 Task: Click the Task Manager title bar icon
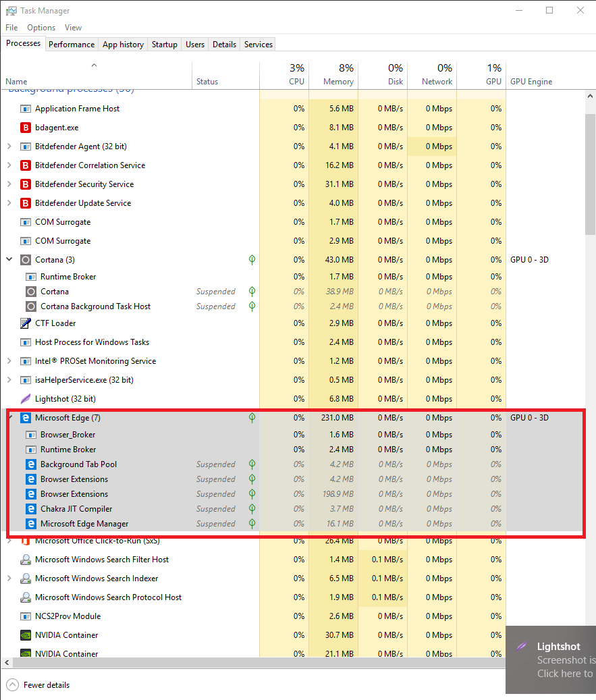pos(11,11)
